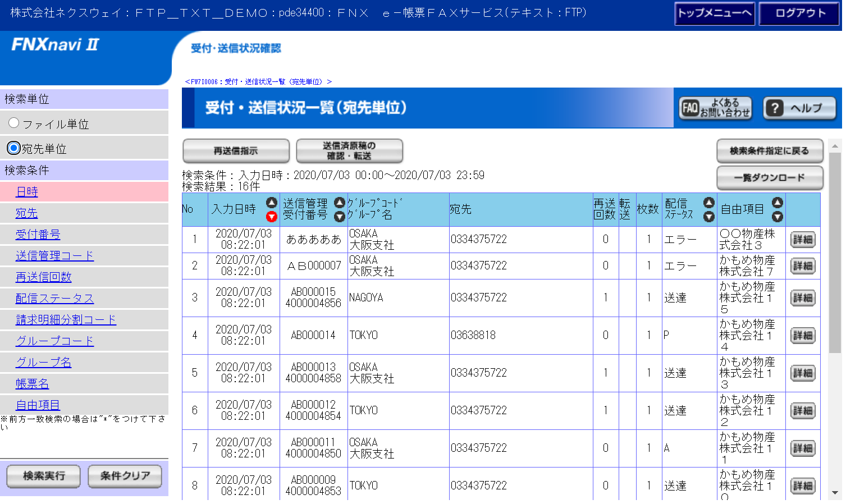Sort 配信ステータス column ascending arrow

[x=709, y=203]
